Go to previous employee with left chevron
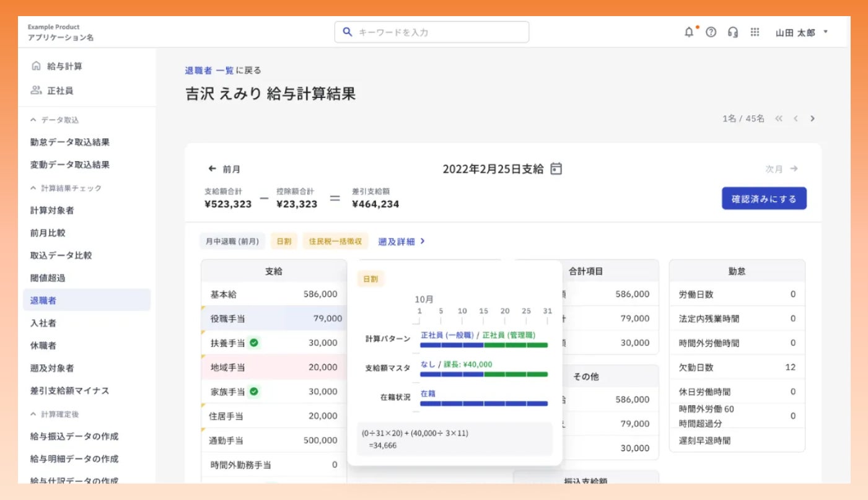Image resolution: width=868 pixels, height=500 pixels. point(796,118)
